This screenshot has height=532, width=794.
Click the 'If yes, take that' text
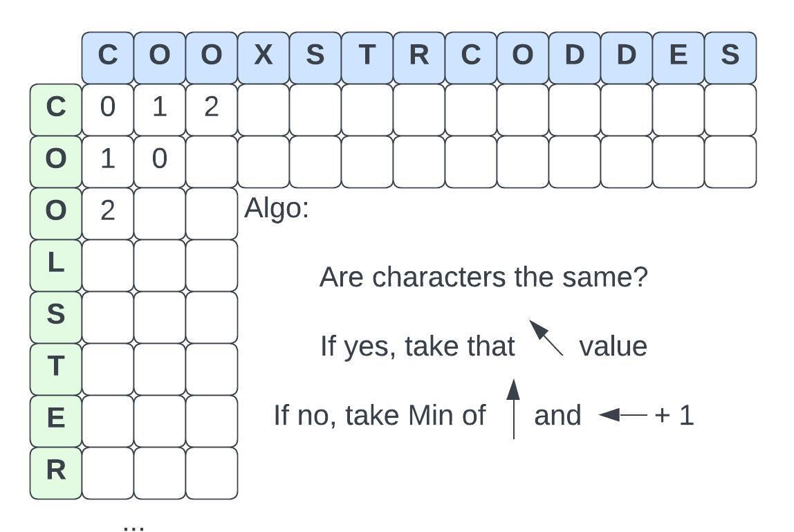point(418,346)
